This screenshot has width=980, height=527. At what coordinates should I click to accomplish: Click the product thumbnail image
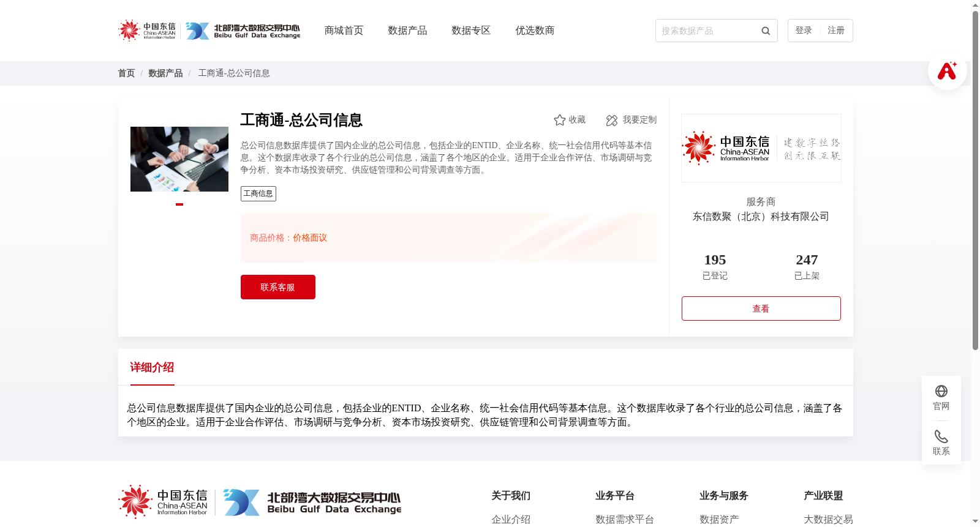[179, 159]
